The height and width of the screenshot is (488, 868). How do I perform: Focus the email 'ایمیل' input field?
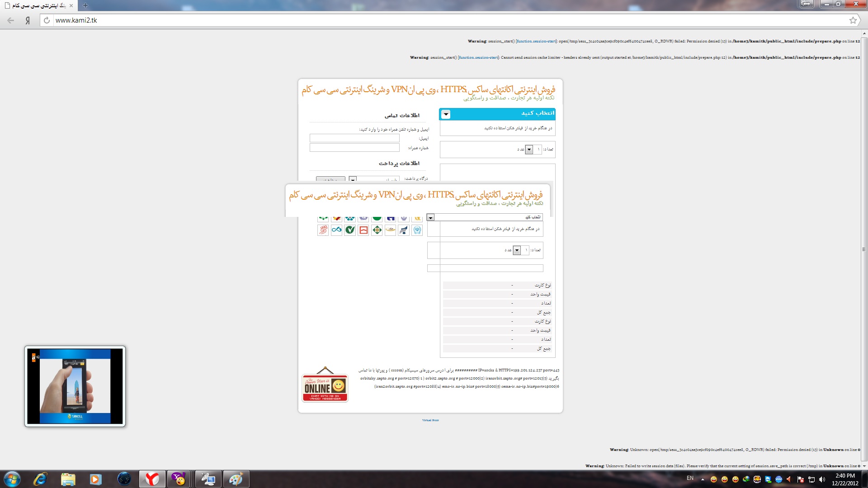[x=354, y=138]
